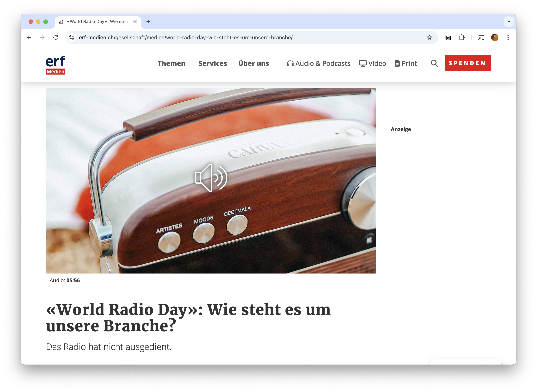Open a new browser tab
The image size is (537, 392).
tap(148, 22)
